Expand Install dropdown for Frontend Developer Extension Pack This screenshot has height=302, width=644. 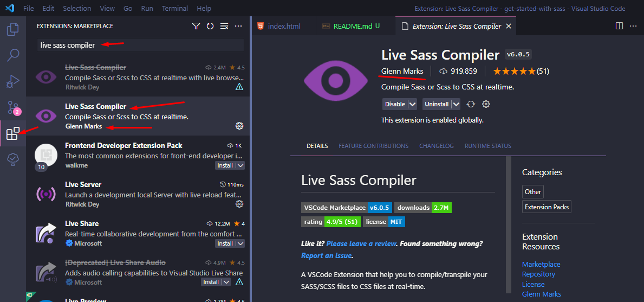pyautogui.click(x=240, y=165)
